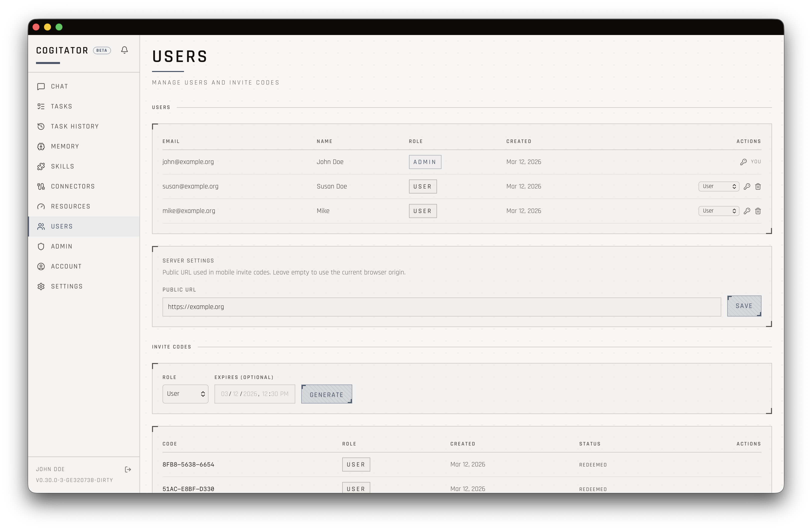Click the mike@example.org email cell
The image size is (812, 530).
click(189, 211)
